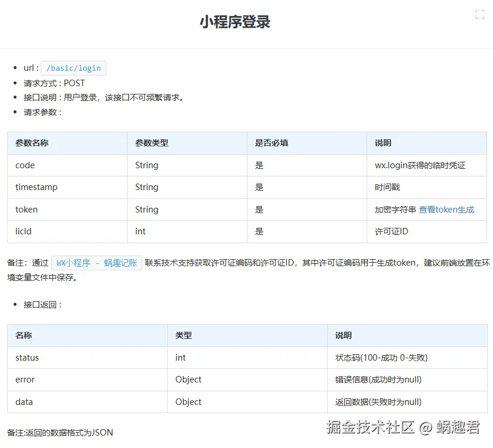Click String type in code row
Image resolution: width=493 pixels, height=448 pixels.
point(187,165)
